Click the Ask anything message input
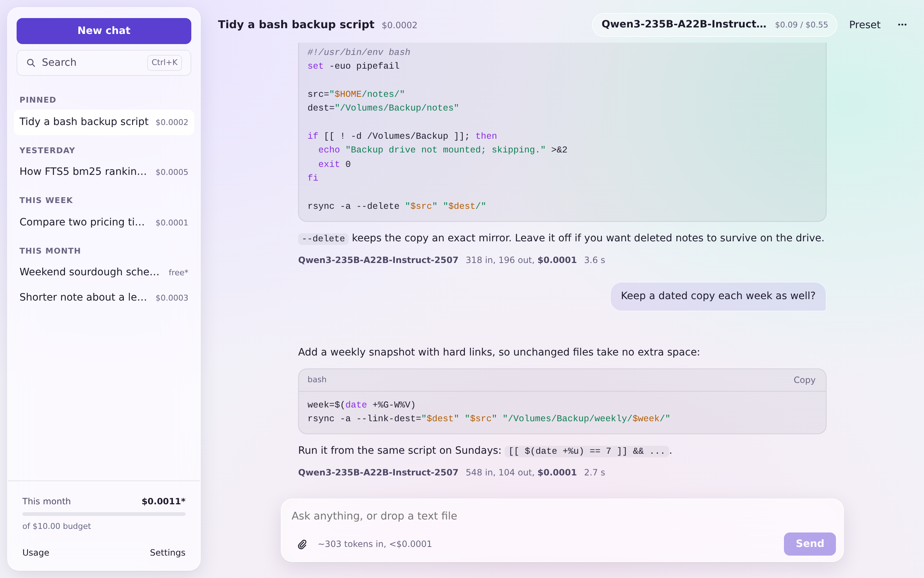Image resolution: width=924 pixels, height=578 pixels. point(561,516)
